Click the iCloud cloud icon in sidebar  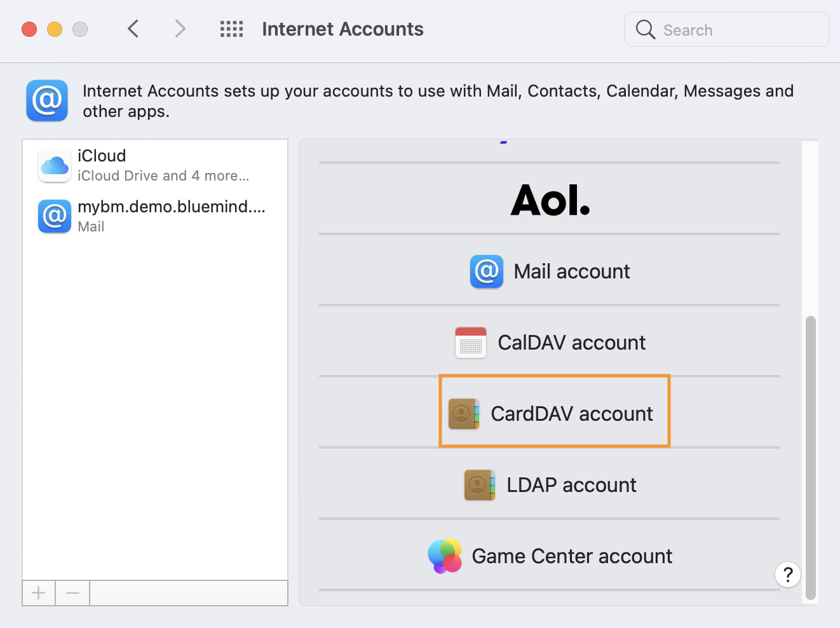[x=55, y=166]
